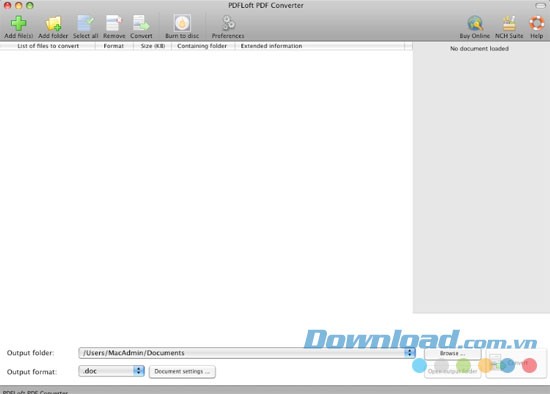The image size is (550, 394).
Task: Sort by Containing folder column
Action: point(202,46)
